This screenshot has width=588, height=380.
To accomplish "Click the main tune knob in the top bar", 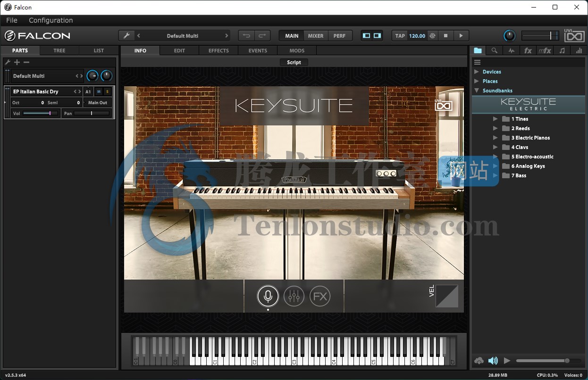I will [x=510, y=36].
